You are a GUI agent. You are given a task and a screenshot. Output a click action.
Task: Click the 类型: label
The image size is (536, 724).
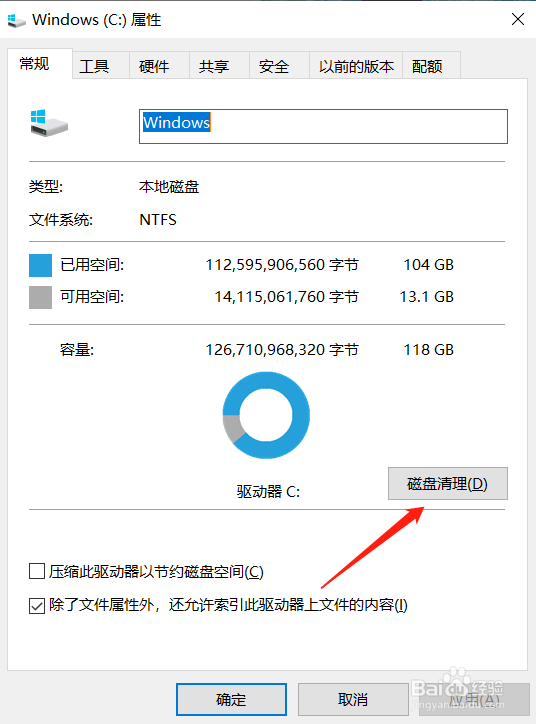(46, 187)
